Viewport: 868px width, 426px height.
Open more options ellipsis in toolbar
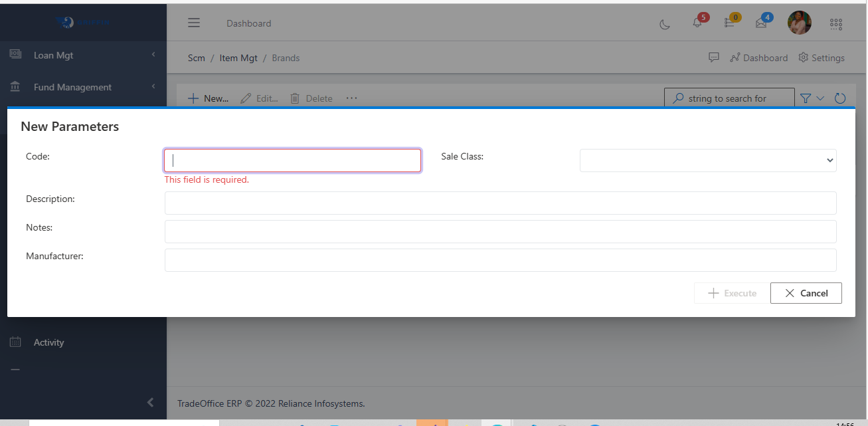[352, 98]
